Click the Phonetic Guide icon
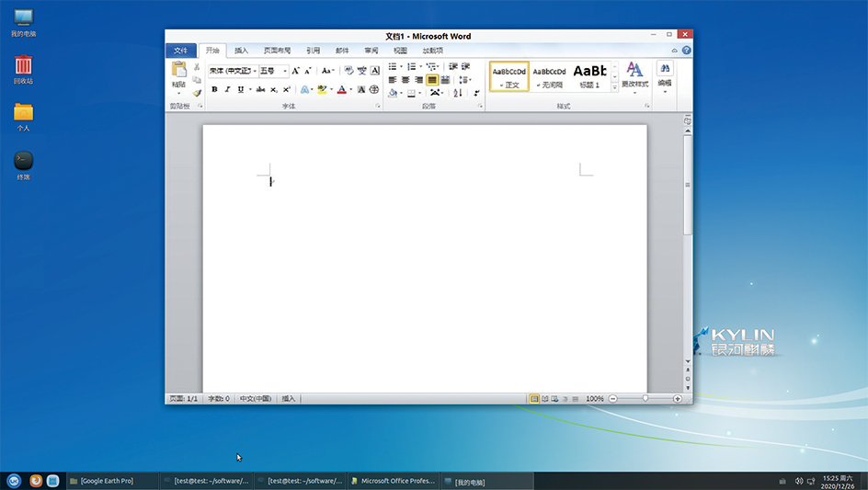Viewport: 868px width, 490px height. [361, 70]
